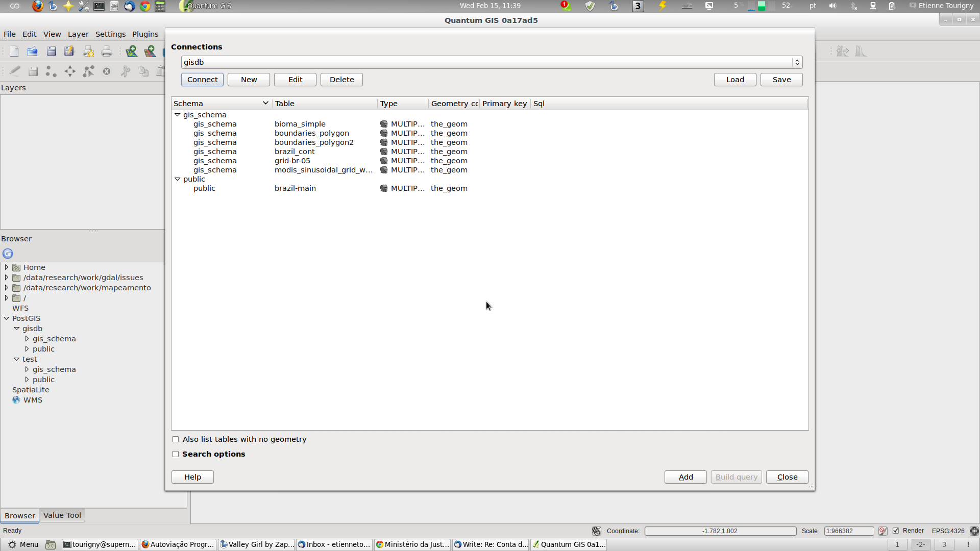The image size is (980, 551).
Task: Click the Load button
Action: 735,80
